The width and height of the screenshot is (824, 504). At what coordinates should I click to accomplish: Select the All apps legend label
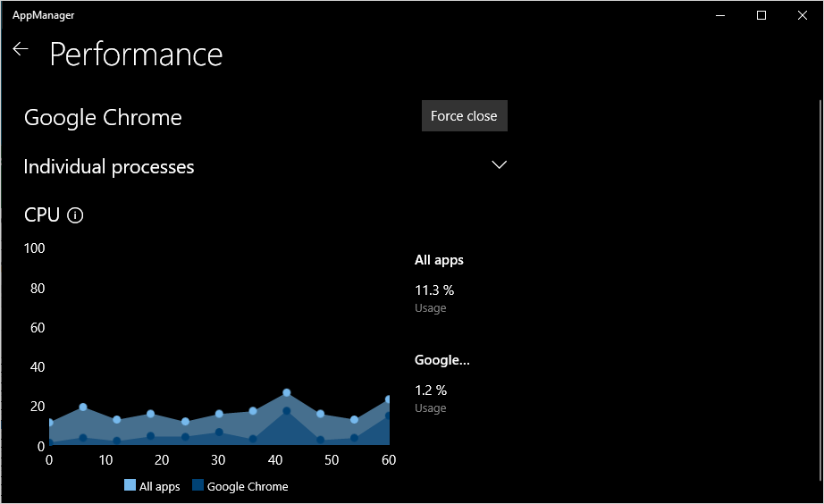click(159, 487)
